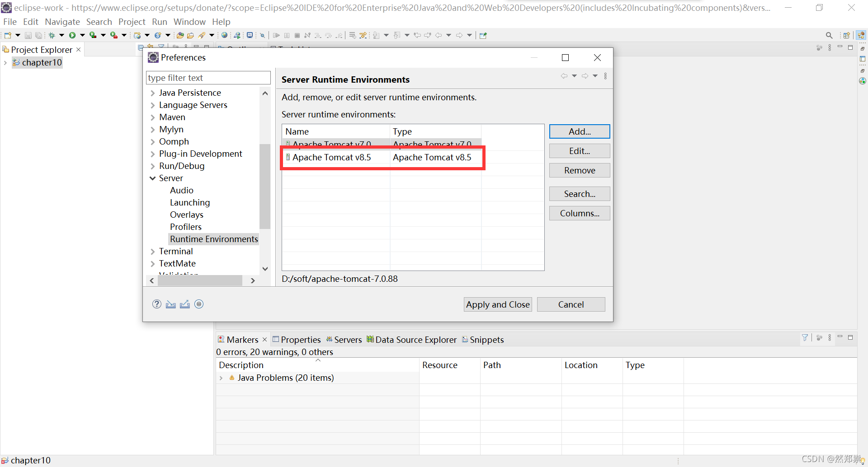This screenshot has height=467, width=868.
Task: Click the Export preferences icon
Action: pyautogui.click(x=184, y=304)
